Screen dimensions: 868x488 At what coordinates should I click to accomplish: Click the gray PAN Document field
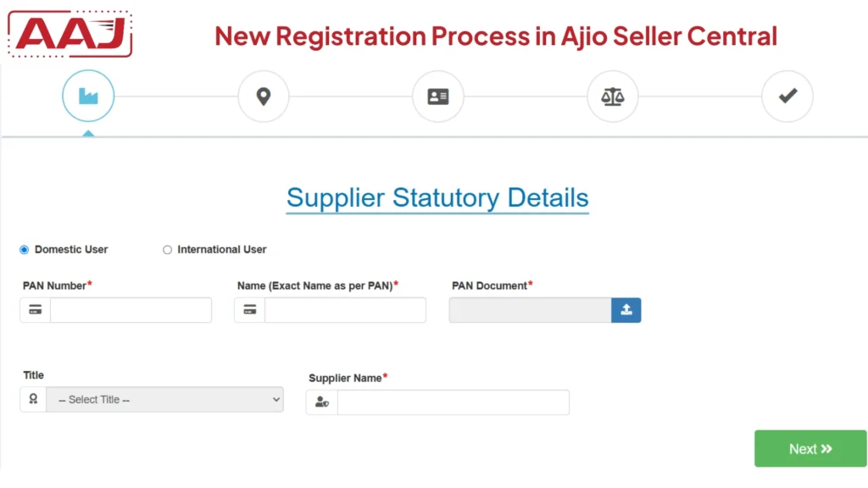coord(529,309)
